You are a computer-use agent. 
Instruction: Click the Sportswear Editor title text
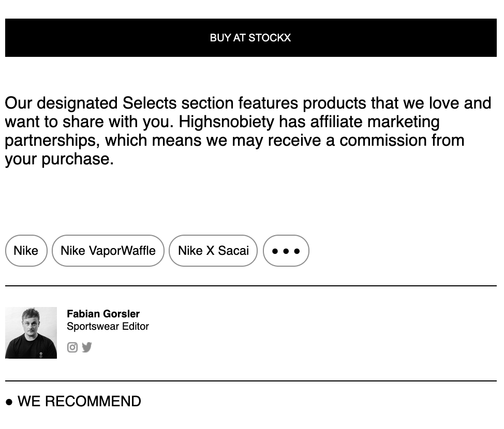[x=108, y=326]
